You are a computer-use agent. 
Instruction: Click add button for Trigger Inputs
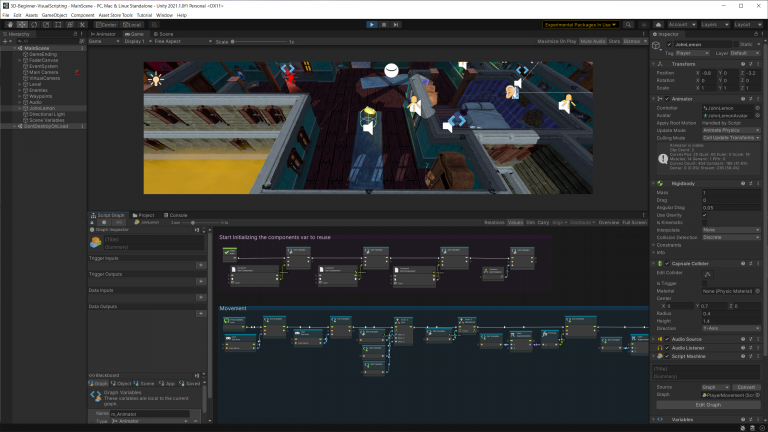pos(201,265)
